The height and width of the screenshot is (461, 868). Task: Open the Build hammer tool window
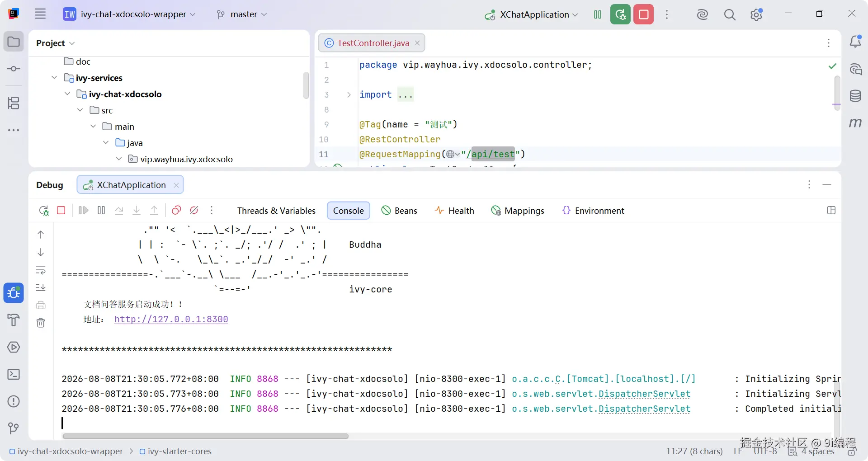(x=14, y=320)
